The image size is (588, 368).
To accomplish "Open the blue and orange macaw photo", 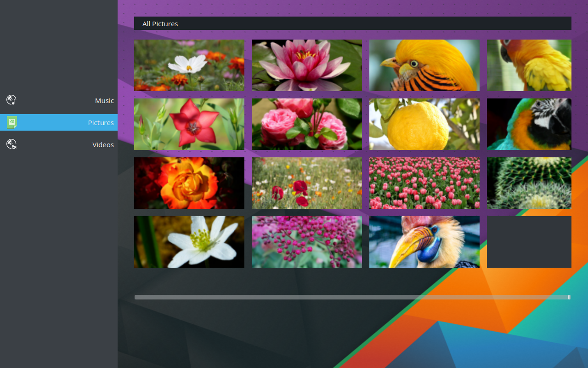I will [x=529, y=124].
